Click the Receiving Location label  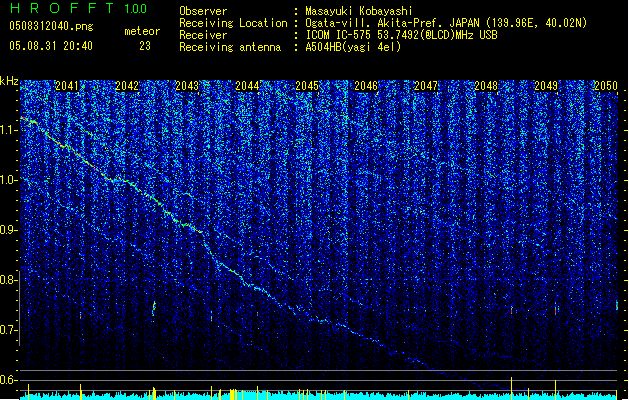[x=233, y=23]
